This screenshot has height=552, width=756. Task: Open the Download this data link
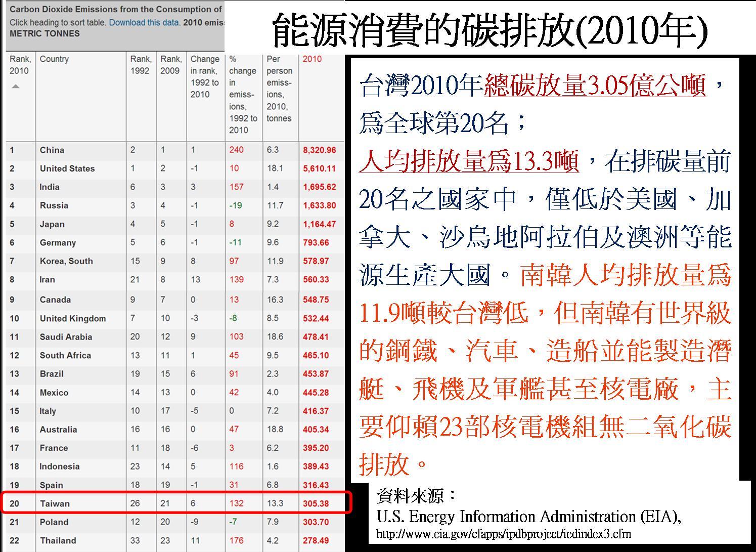(x=144, y=23)
